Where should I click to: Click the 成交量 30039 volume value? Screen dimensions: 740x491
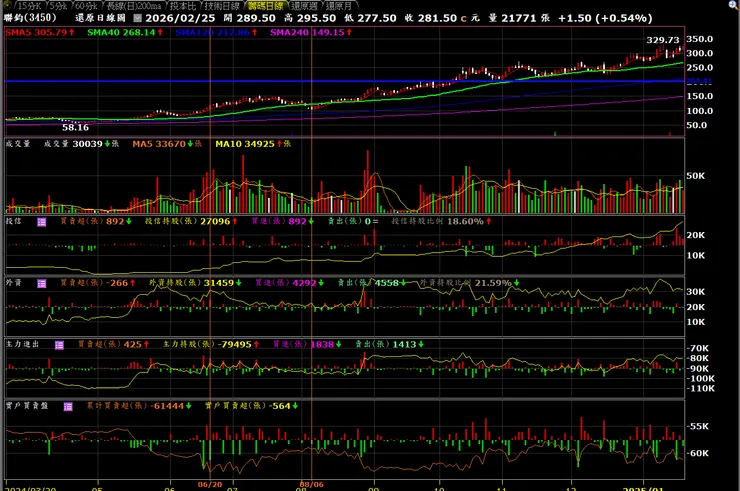point(81,144)
